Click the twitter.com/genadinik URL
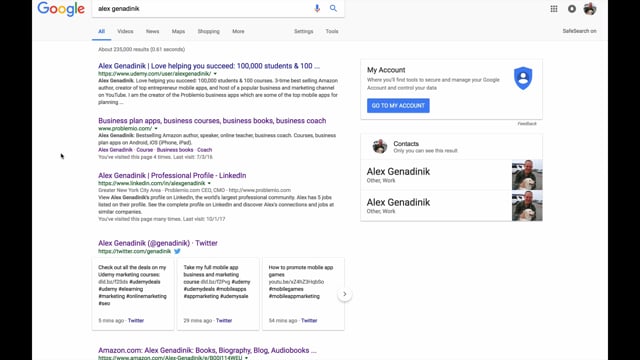This screenshot has height=360, width=640. (134, 251)
